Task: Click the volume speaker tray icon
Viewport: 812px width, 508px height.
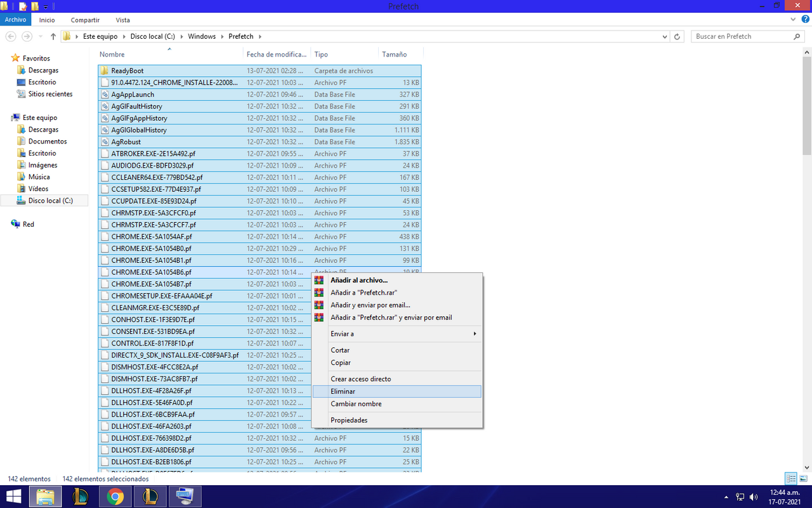Action: [754, 497]
